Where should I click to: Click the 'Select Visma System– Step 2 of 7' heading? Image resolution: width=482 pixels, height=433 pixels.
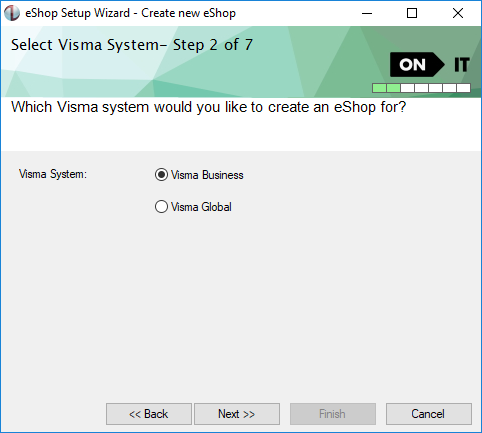132,45
